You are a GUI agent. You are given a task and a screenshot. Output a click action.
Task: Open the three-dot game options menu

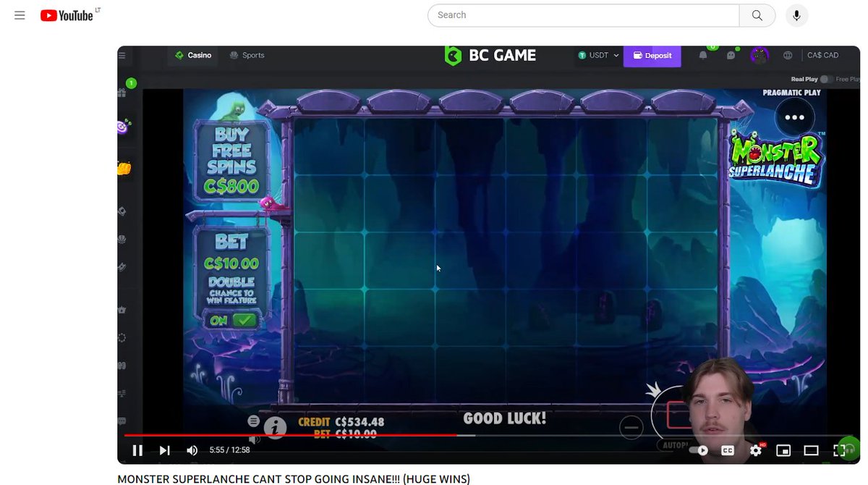click(794, 117)
